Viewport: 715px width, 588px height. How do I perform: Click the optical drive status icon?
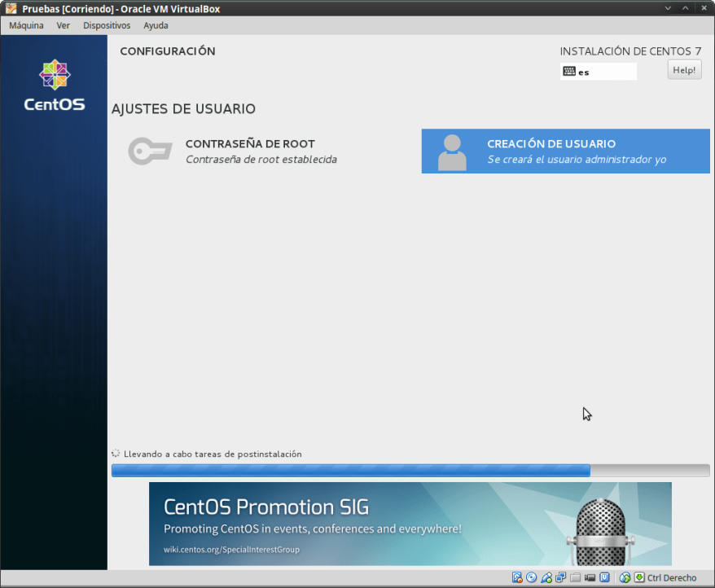pos(532,577)
